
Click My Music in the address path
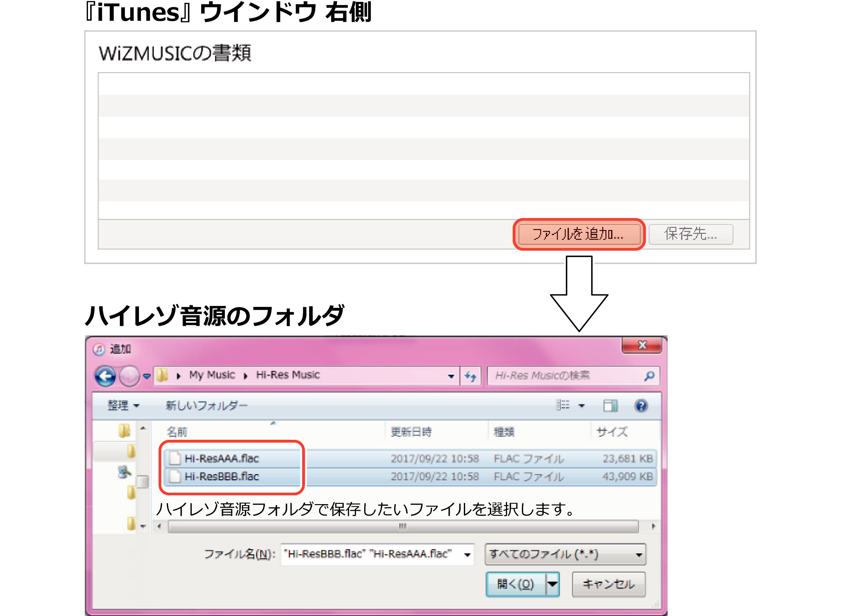[212, 375]
